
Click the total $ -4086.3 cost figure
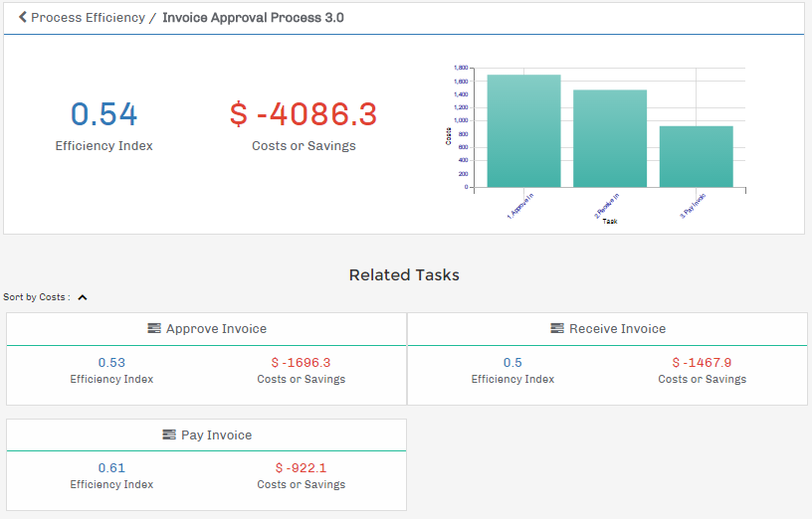(x=304, y=114)
